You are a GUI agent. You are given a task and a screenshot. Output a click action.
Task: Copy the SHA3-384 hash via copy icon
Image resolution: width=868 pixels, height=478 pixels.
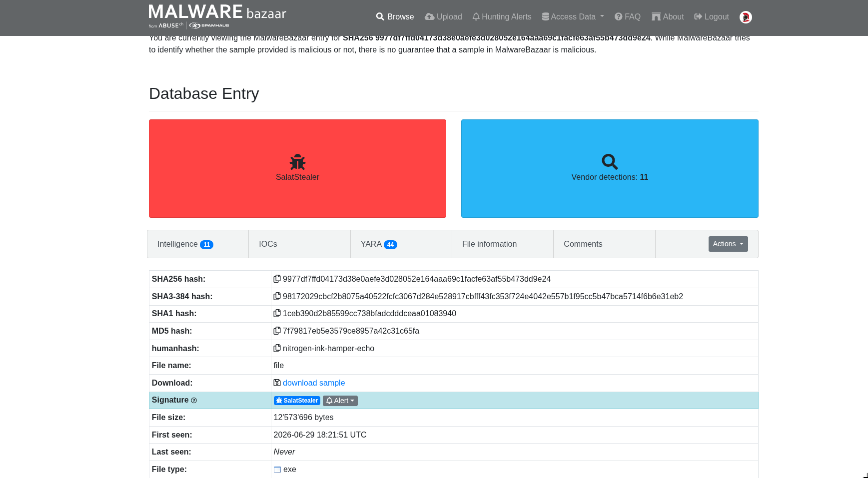(x=277, y=296)
